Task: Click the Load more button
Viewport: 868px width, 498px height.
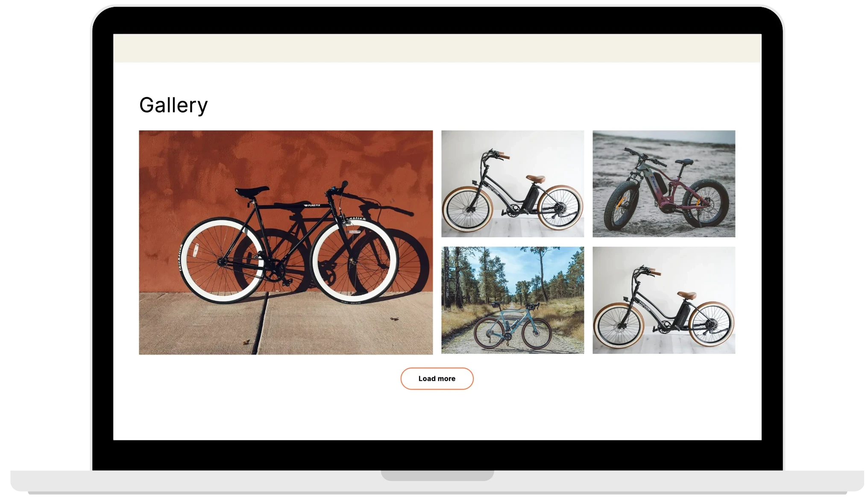Action: click(437, 378)
